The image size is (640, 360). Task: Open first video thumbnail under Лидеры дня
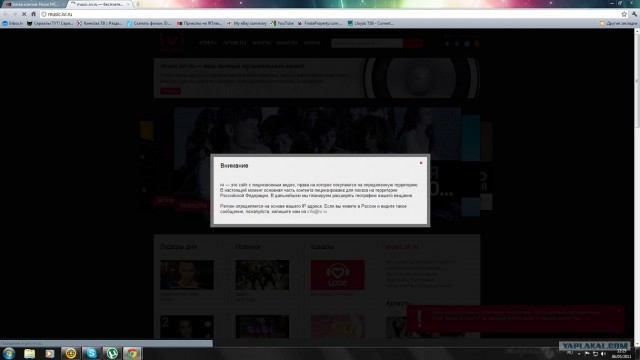click(x=187, y=275)
